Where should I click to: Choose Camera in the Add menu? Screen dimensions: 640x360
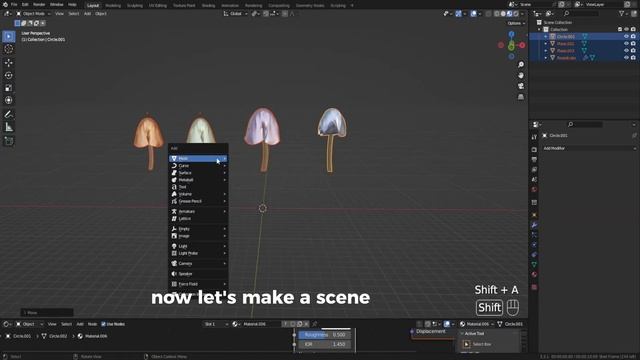[x=198, y=264]
